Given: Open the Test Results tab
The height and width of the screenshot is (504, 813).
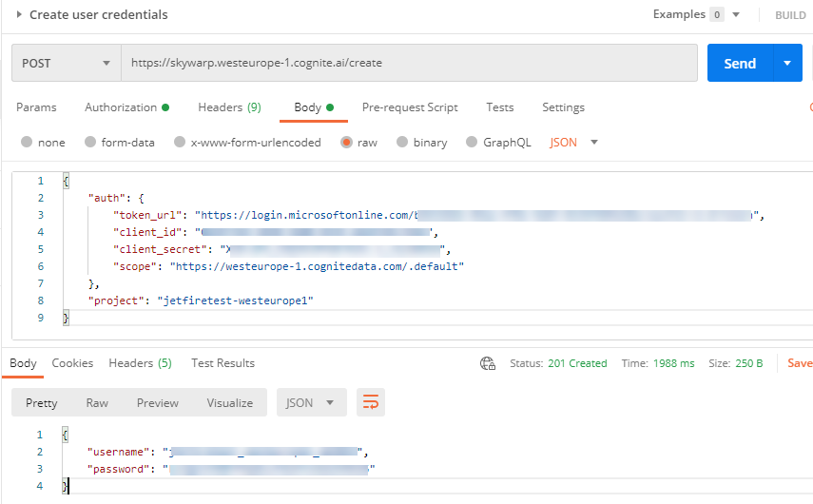Looking at the screenshot, I should 223,363.
